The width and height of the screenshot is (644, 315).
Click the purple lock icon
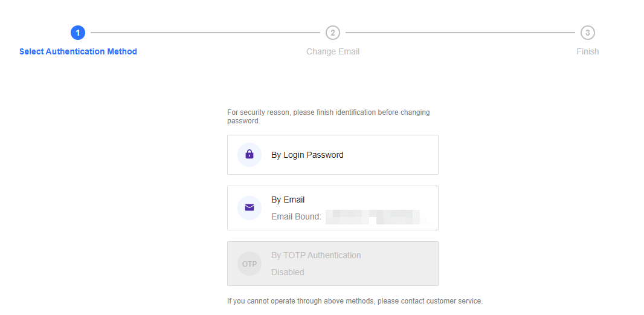pos(250,155)
